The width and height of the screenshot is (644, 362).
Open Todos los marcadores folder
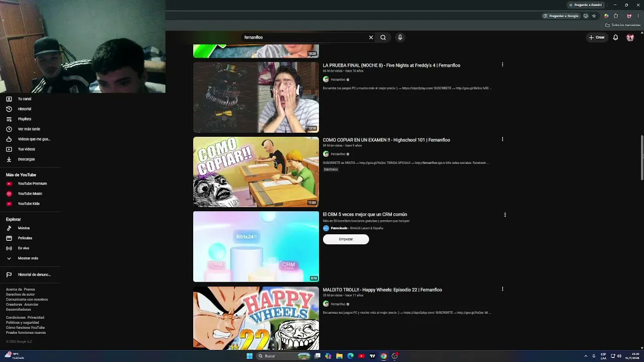(x=623, y=25)
